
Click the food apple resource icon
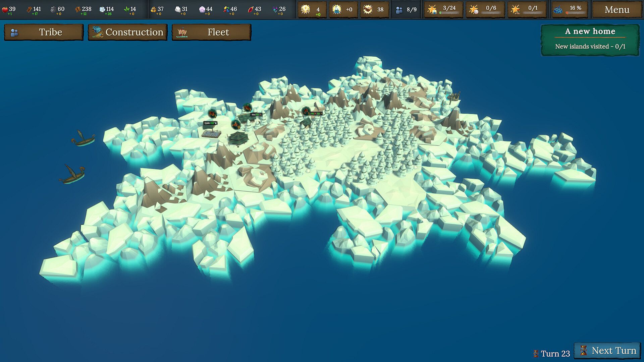pos(5,9)
